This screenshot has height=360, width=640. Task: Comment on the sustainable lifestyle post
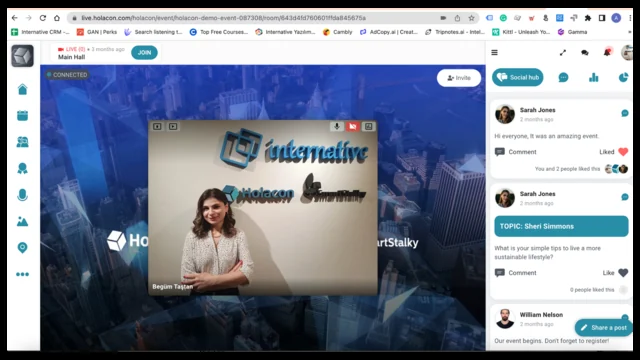(516, 273)
